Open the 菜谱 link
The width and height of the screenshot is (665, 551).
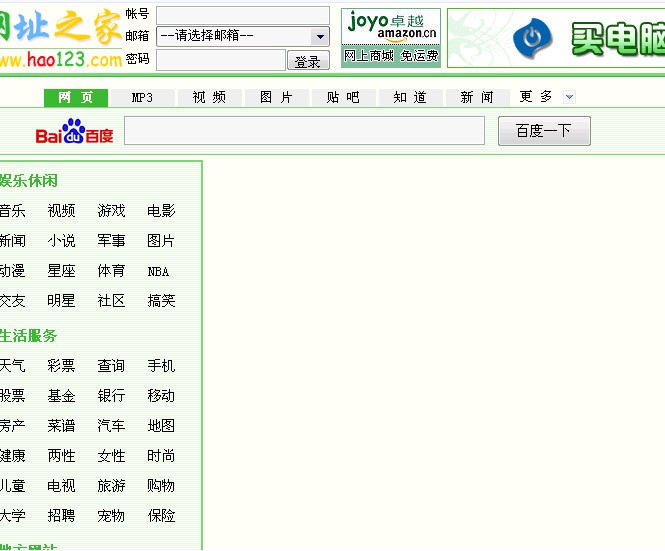(61, 425)
